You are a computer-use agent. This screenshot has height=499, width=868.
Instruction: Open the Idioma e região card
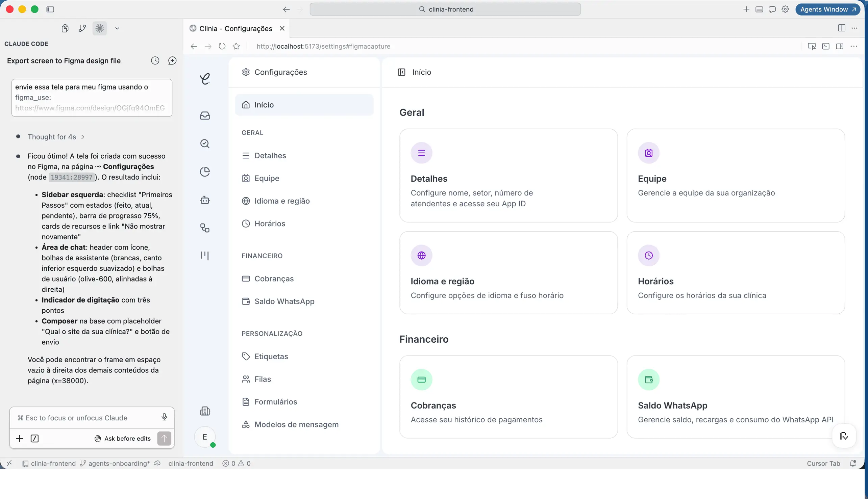[x=508, y=273]
